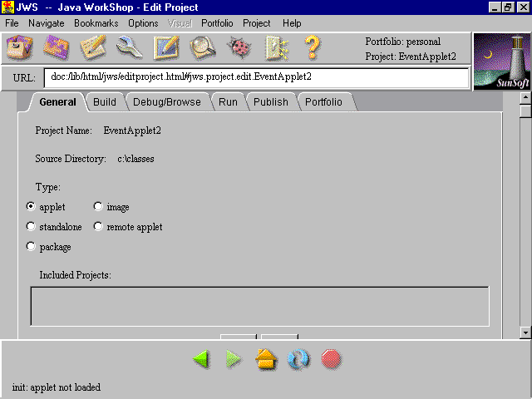
Task: Choose the standalone project type
Action: pyautogui.click(x=31, y=226)
